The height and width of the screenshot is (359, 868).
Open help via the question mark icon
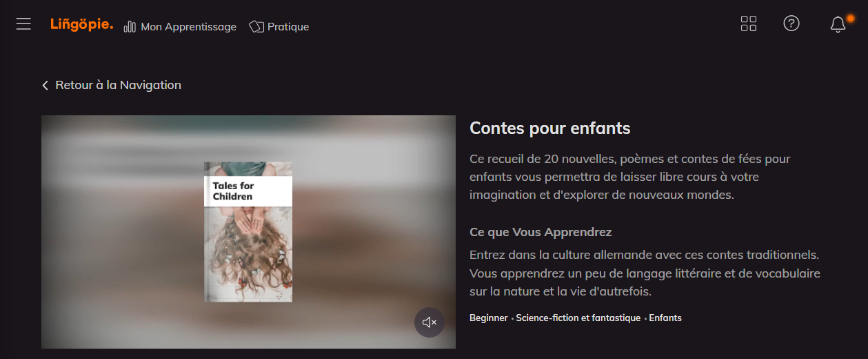791,23
